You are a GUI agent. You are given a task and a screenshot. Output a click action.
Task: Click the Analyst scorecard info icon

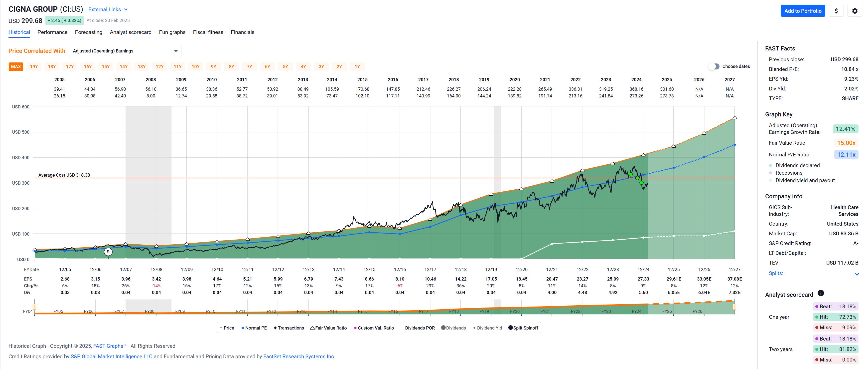coord(821,293)
